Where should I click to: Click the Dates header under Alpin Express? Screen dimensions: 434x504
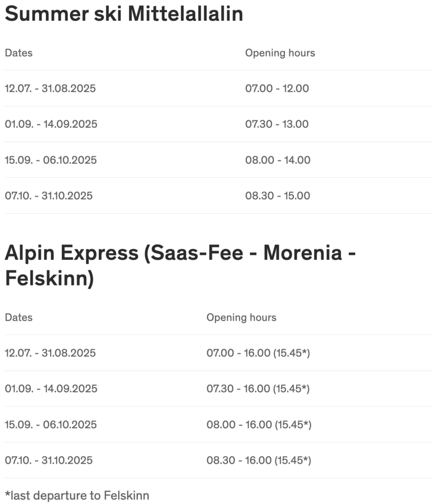tap(19, 317)
